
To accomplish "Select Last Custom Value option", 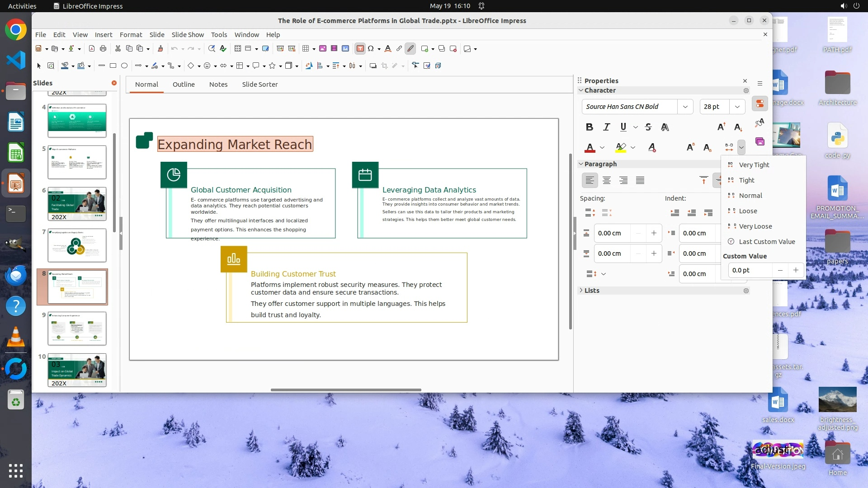I will coord(766,242).
